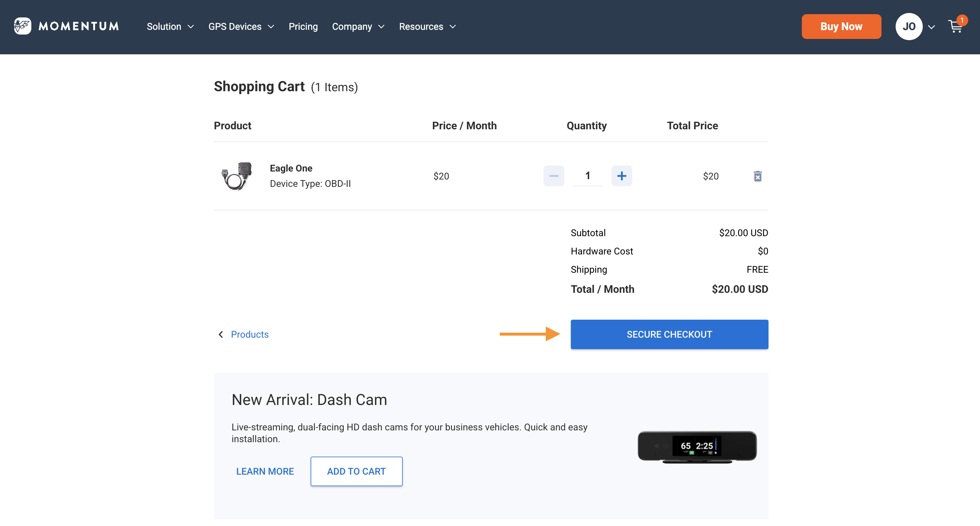
Task: Delete Eagle One with trash icon
Action: coord(758,176)
